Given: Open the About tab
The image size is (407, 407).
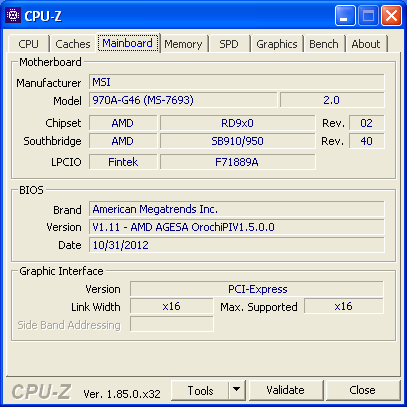Looking at the screenshot, I should (x=366, y=44).
